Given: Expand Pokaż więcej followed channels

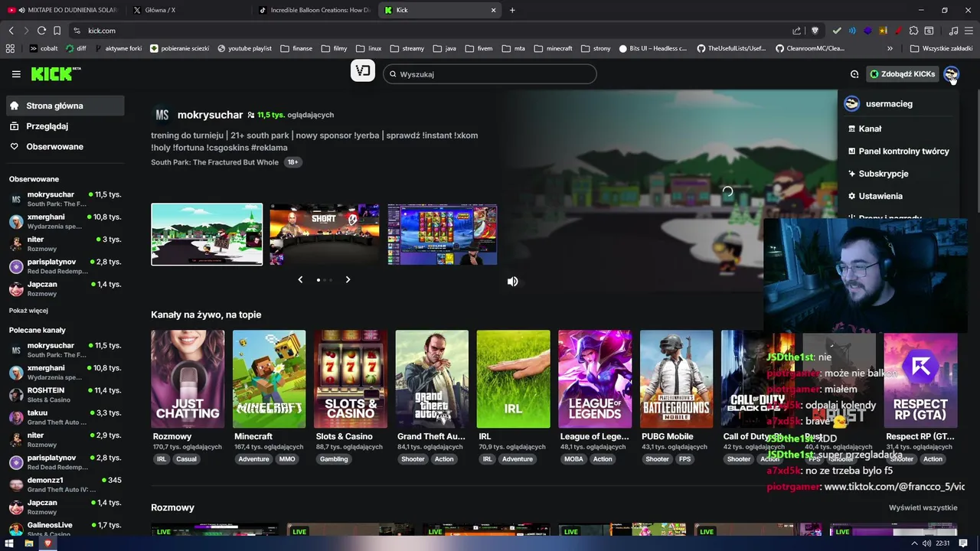Looking at the screenshot, I should [28, 311].
